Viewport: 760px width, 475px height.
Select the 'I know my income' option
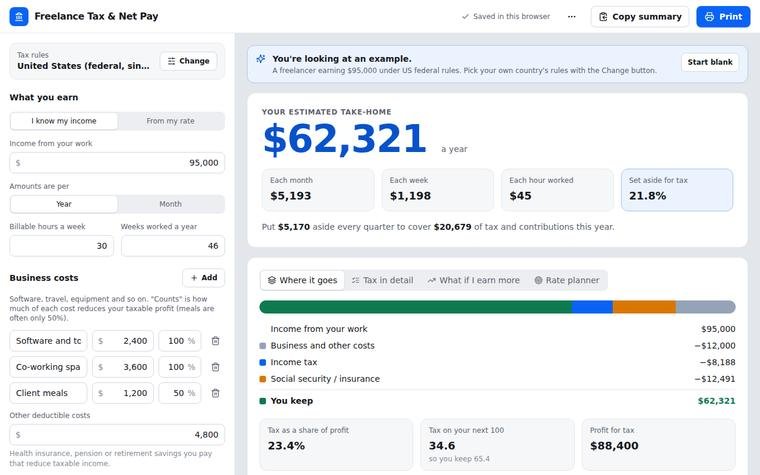[64, 121]
